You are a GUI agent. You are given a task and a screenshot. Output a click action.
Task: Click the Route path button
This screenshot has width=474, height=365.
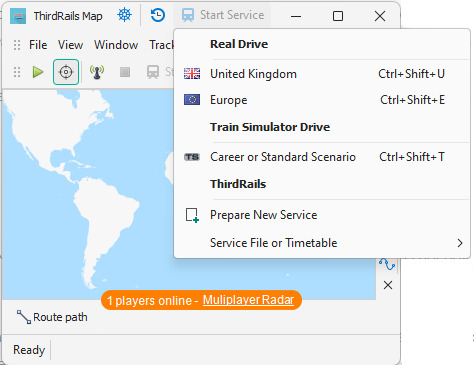pyautogui.click(x=52, y=317)
